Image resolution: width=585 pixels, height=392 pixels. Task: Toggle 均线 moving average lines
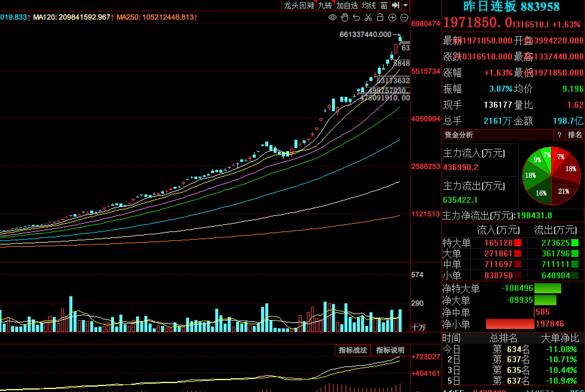pyautogui.click(x=369, y=5)
